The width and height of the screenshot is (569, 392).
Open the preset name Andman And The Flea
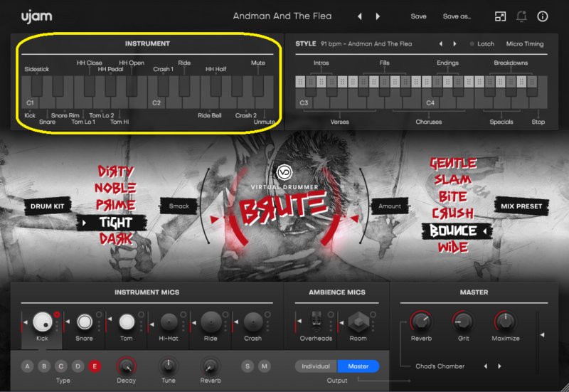point(282,16)
